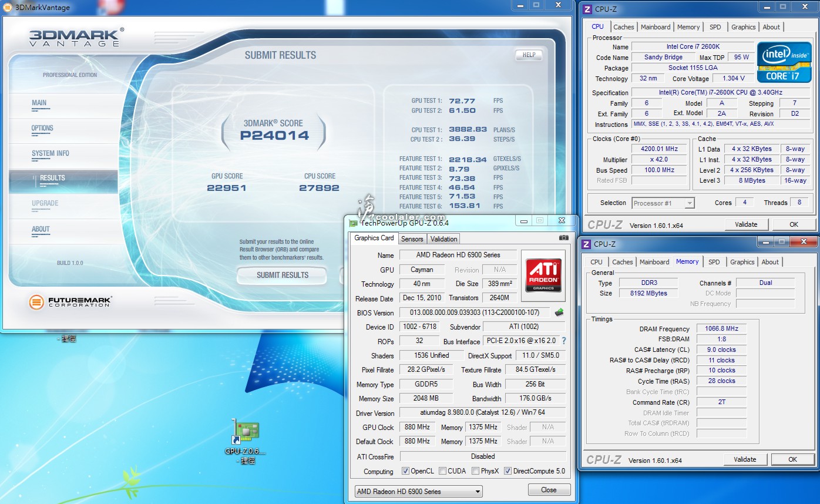Toggle the OpenCL checkbox
The image size is (820, 504).
coord(405,471)
